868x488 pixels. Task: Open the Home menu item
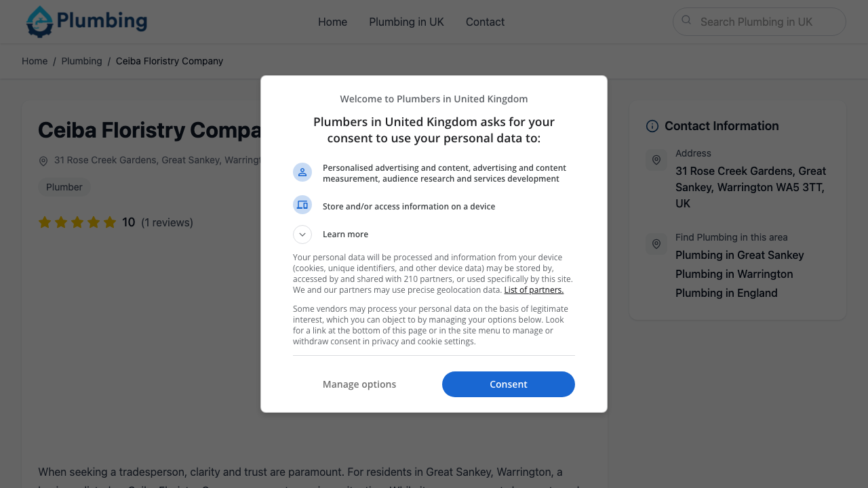[332, 22]
